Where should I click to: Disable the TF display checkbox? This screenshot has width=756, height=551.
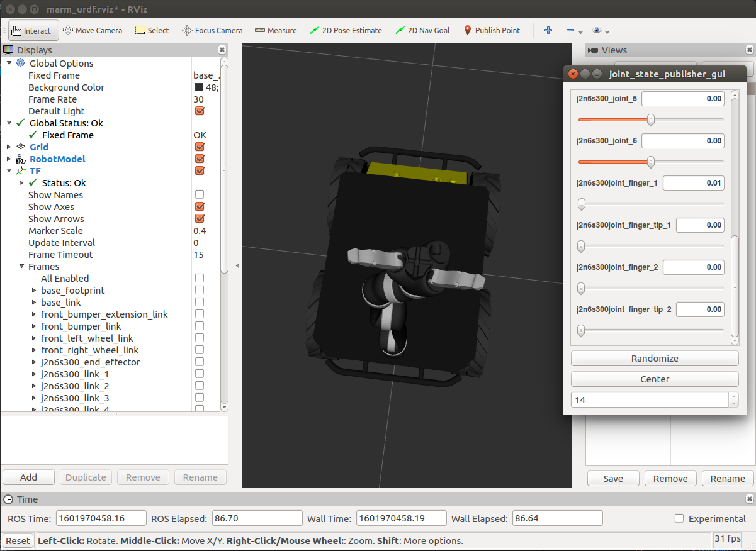[x=200, y=170]
